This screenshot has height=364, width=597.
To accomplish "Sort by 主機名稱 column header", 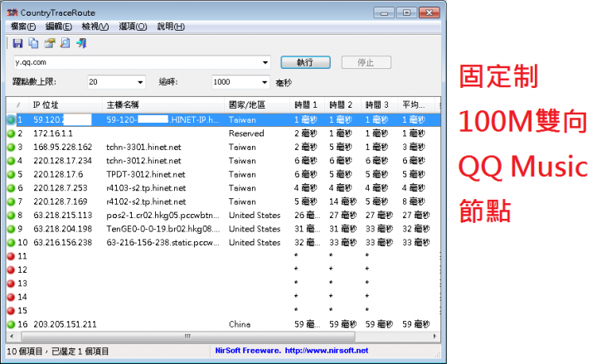I will (x=163, y=105).
